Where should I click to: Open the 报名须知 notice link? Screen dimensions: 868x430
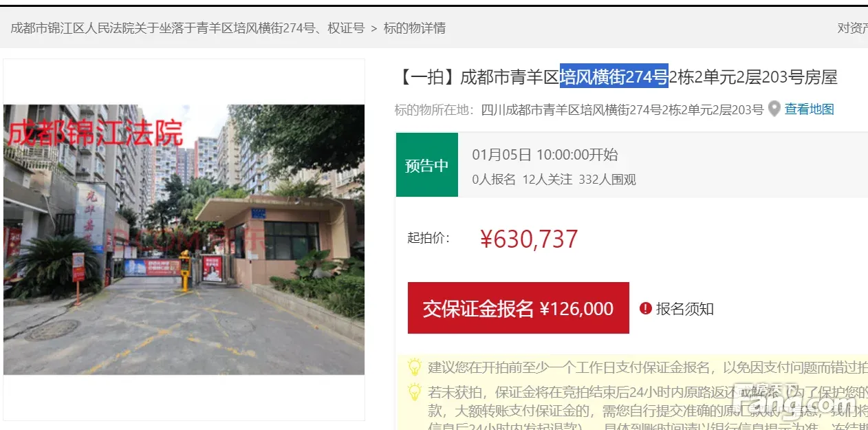click(x=684, y=309)
